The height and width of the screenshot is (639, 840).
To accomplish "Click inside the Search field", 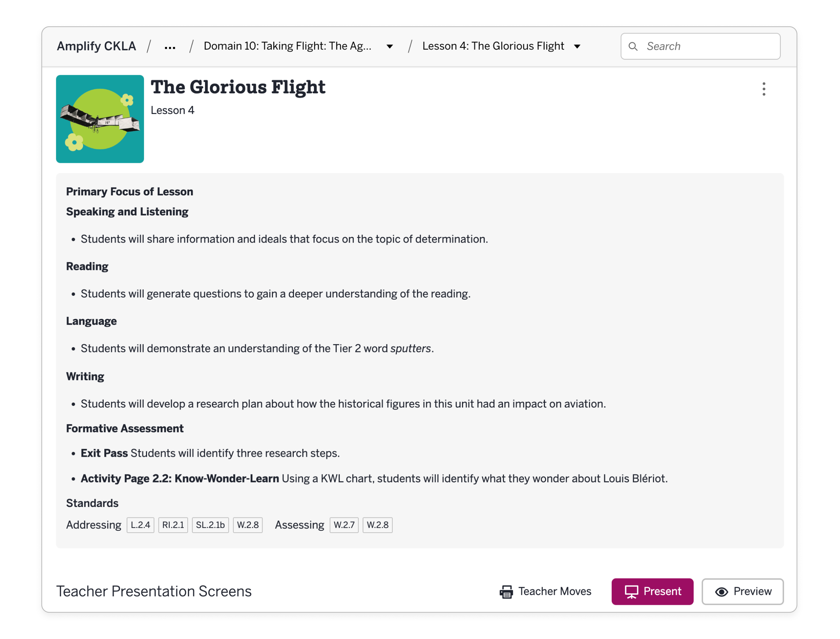I will 700,46.
